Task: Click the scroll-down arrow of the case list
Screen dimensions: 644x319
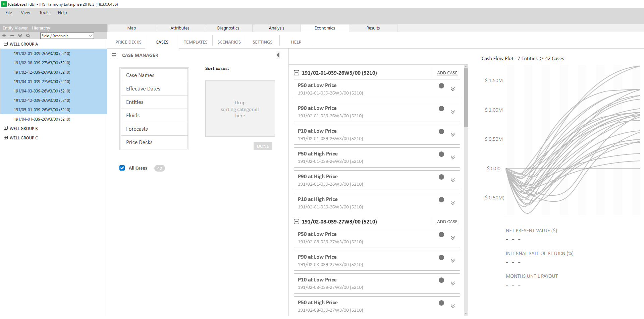Action: click(x=466, y=314)
